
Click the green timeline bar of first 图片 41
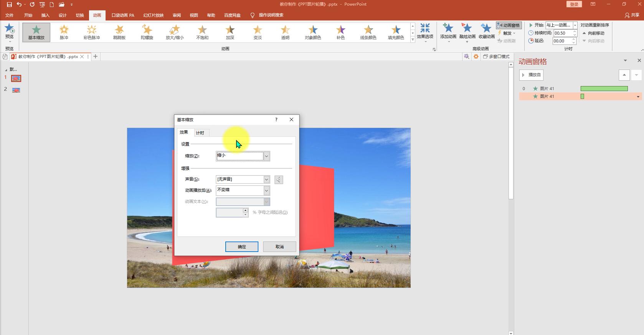coord(604,89)
